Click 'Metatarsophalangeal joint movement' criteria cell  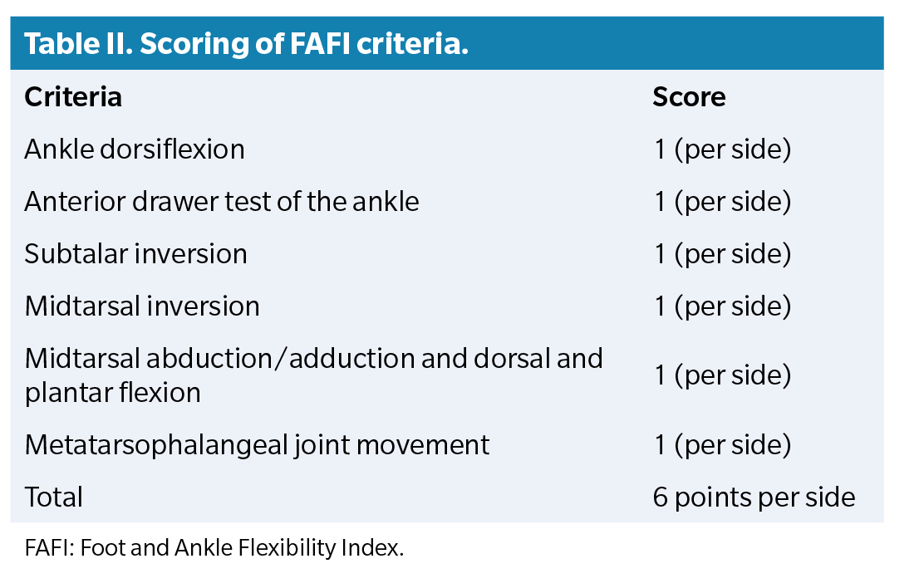point(257,444)
